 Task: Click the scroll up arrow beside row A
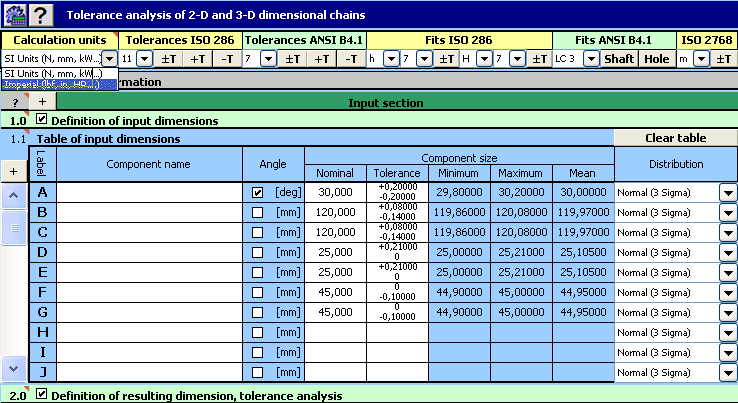coord(14,195)
